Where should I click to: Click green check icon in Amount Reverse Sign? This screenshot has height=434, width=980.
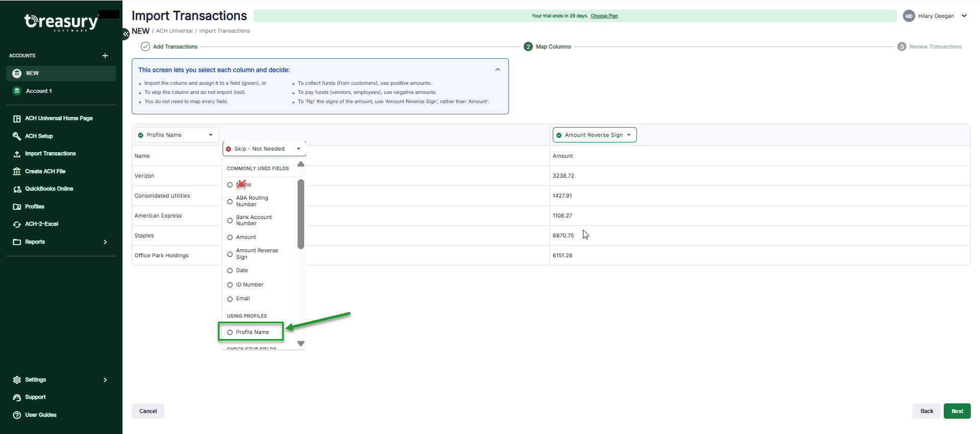pyautogui.click(x=559, y=135)
